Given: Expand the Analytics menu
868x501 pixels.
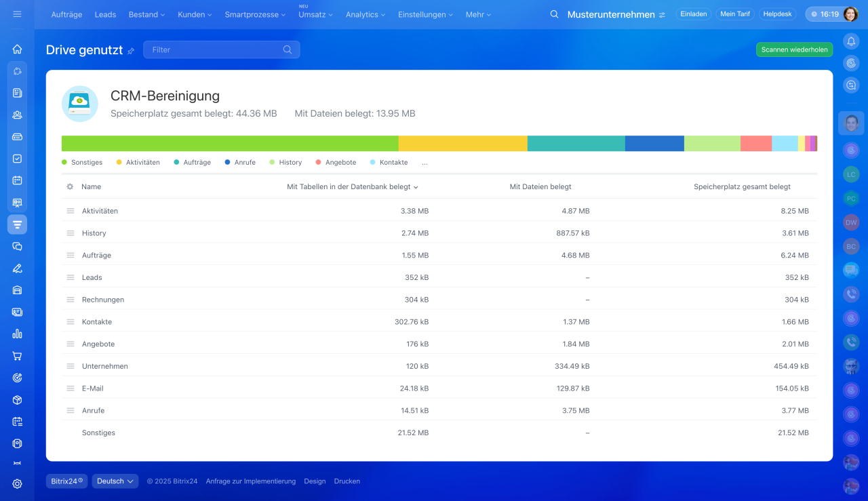Looking at the screenshot, I should (x=365, y=14).
